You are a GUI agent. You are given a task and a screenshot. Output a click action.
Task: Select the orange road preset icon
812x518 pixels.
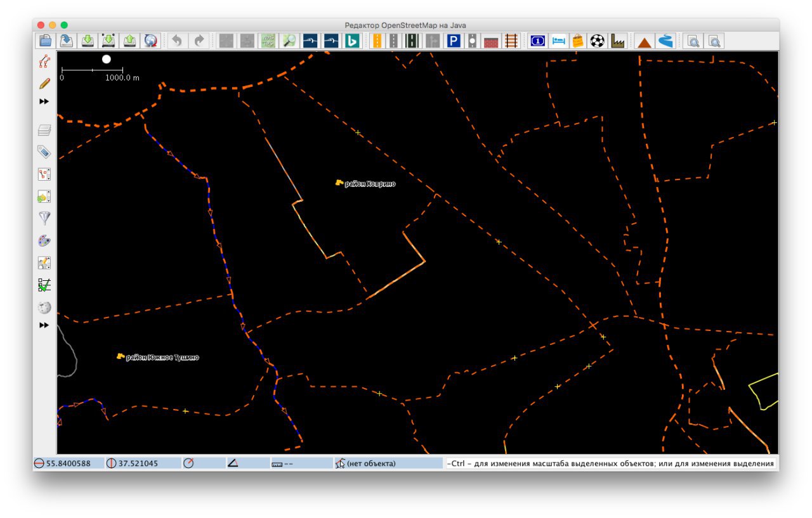coord(376,41)
